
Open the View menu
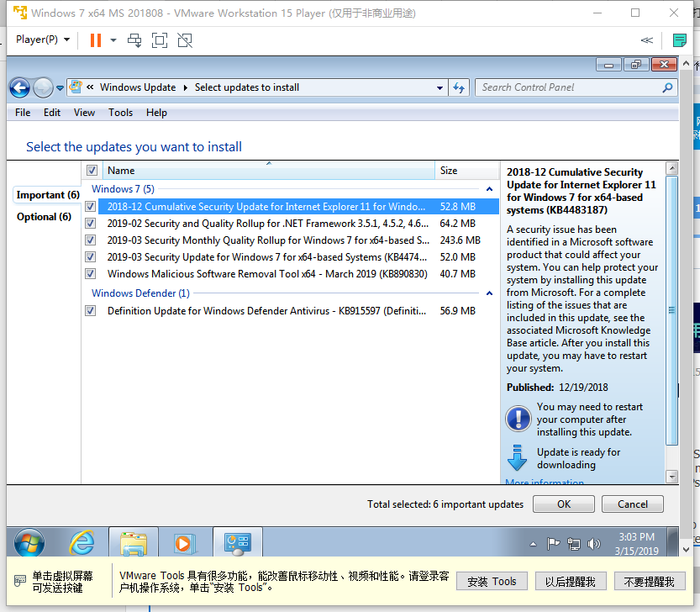click(84, 113)
